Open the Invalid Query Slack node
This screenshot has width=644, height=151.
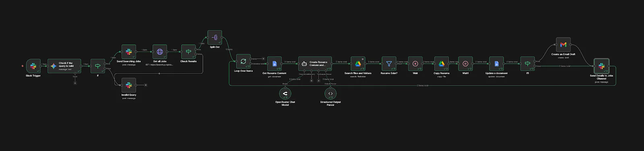click(x=129, y=85)
